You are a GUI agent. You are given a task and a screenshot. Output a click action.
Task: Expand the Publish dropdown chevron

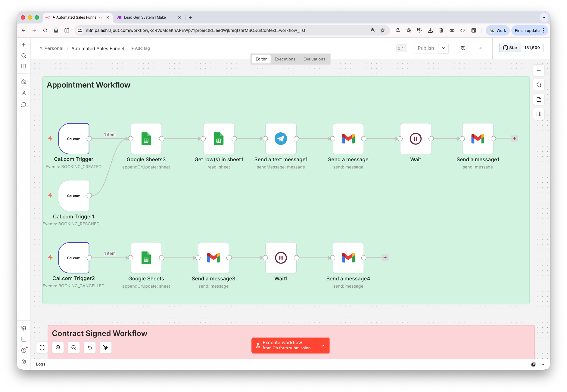[443, 48]
